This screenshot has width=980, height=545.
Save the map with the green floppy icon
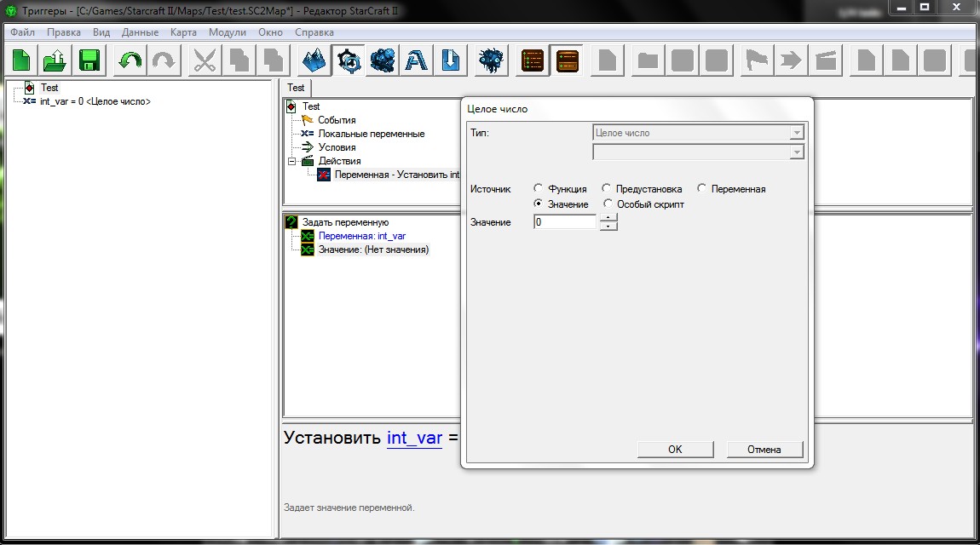(89, 60)
